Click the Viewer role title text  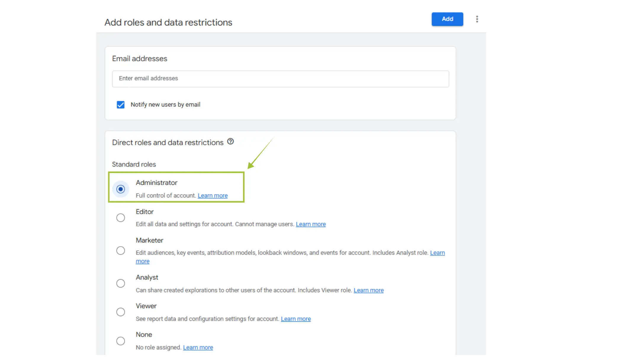(x=146, y=306)
